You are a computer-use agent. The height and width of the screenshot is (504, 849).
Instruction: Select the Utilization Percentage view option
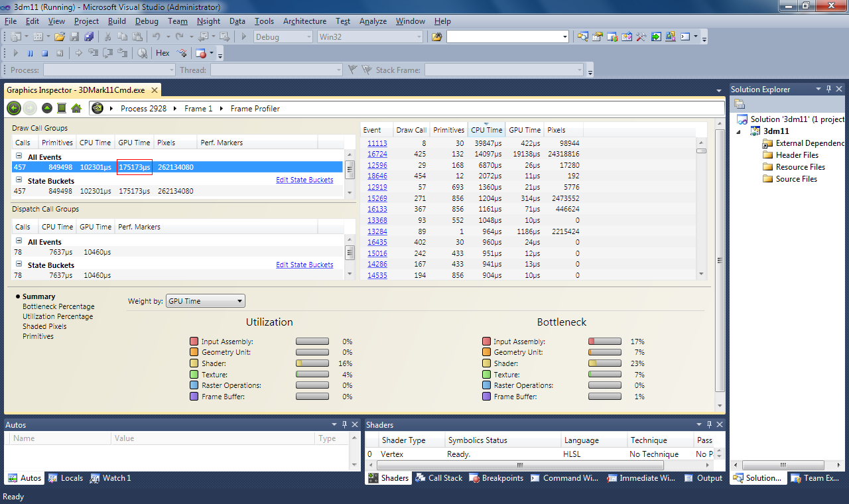click(58, 316)
